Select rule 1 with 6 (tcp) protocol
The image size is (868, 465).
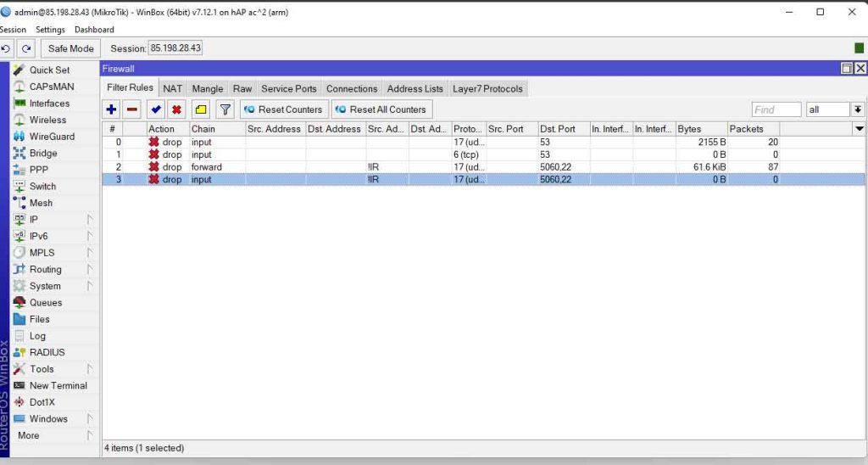tap(483, 154)
